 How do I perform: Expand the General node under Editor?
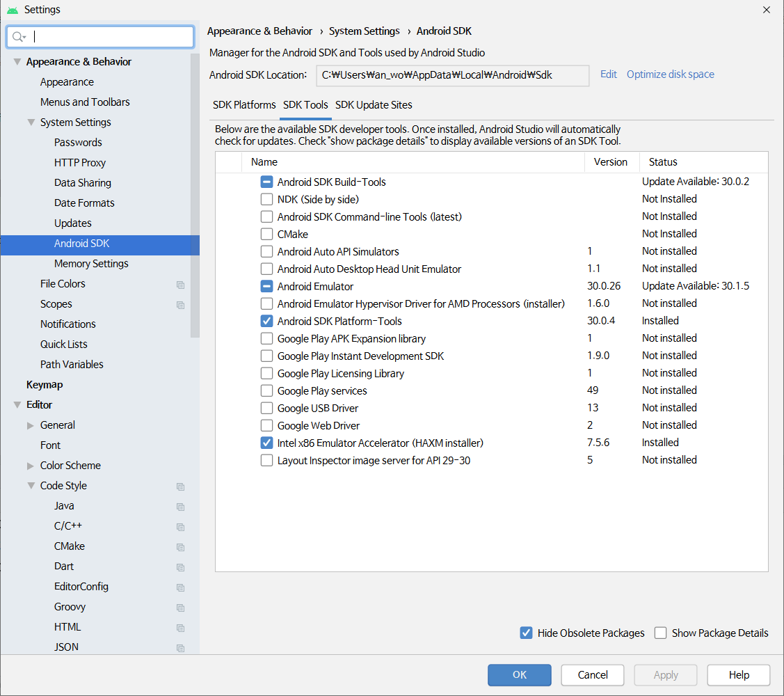[x=31, y=425]
